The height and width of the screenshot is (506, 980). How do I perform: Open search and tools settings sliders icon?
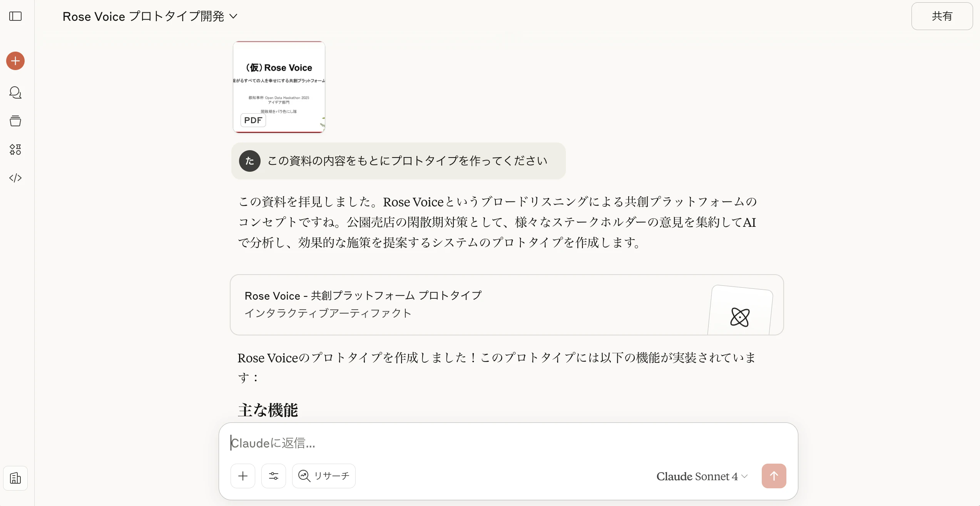click(x=274, y=476)
